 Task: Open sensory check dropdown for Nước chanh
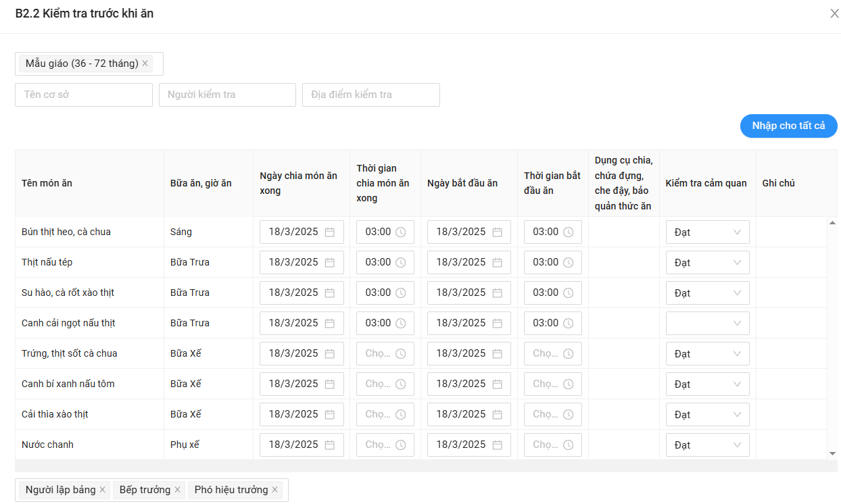707,445
